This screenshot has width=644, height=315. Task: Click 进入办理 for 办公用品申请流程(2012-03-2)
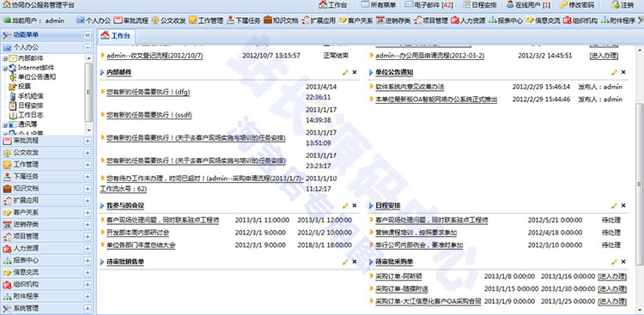(604, 56)
